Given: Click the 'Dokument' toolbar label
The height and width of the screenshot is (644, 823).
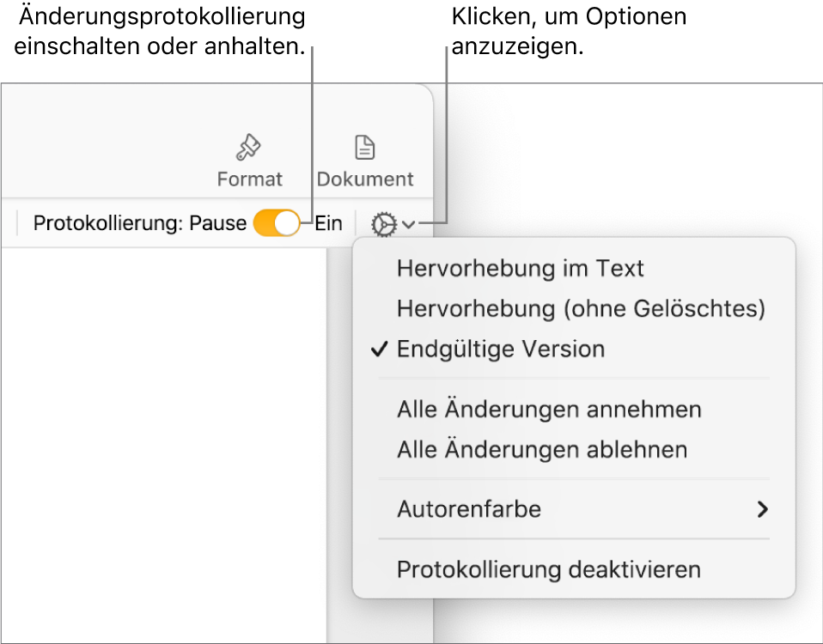Looking at the screenshot, I should click(365, 179).
